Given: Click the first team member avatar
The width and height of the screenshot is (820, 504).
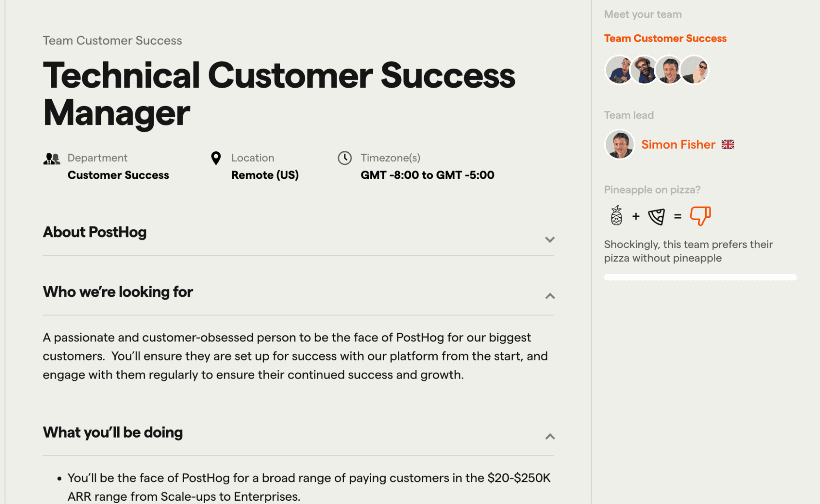Looking at the screenshot, I should (619, 70).
